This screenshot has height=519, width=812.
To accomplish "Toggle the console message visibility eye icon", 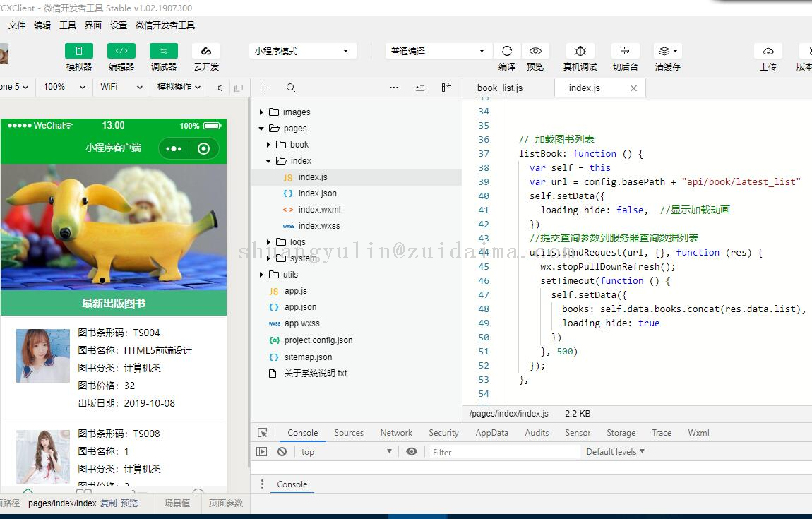I will 410,451.
